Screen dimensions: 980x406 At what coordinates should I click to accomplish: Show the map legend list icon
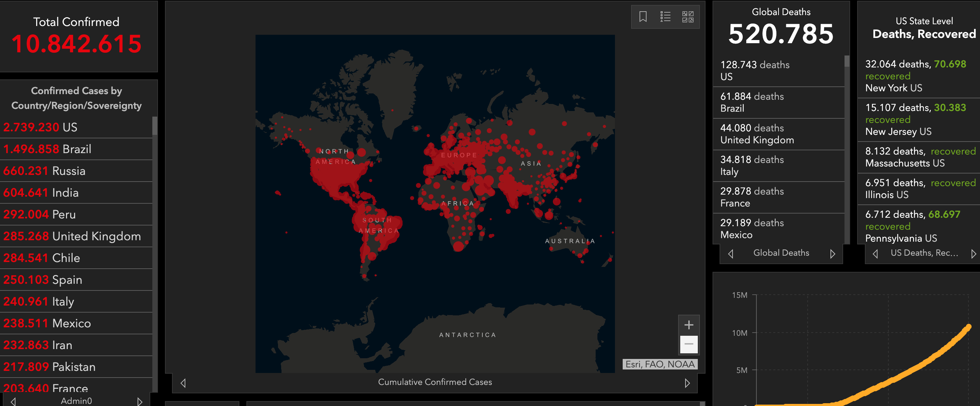pyautogui.click(x=665, y=17)
